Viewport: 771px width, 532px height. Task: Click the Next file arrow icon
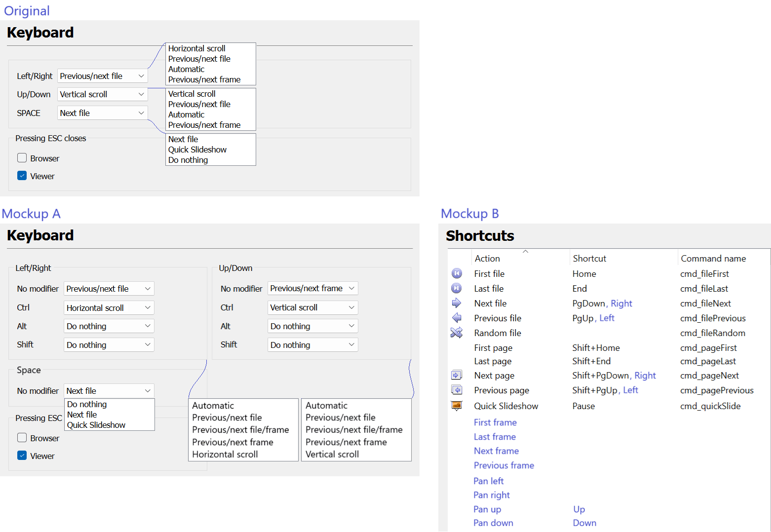457,303
